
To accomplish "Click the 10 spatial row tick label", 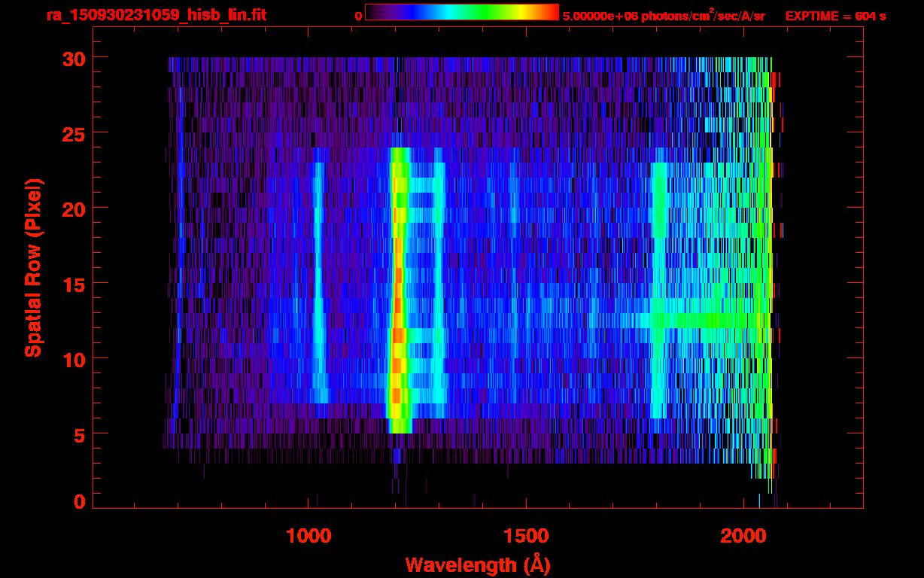I will pyautogui.click(x=73, y=359).
